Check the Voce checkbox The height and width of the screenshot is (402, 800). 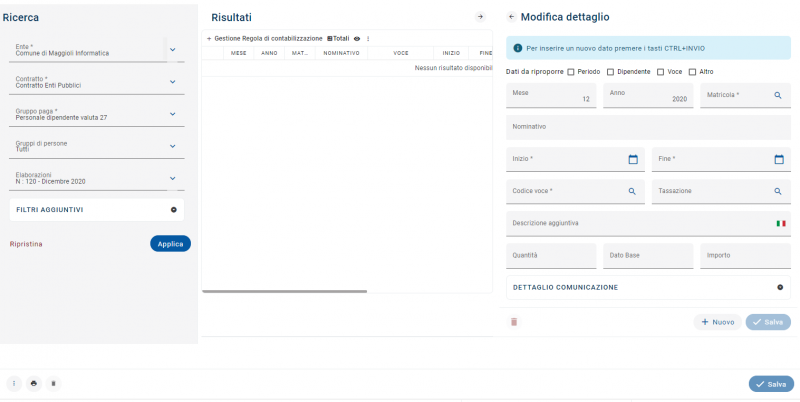coord(660,72)
